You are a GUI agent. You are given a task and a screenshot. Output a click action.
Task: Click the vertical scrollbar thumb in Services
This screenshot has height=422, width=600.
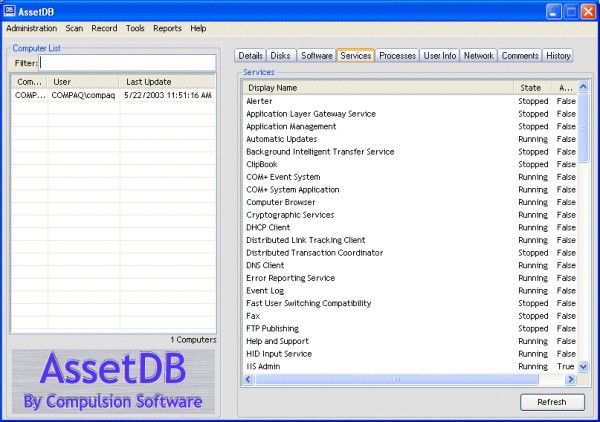pos(583,128)
